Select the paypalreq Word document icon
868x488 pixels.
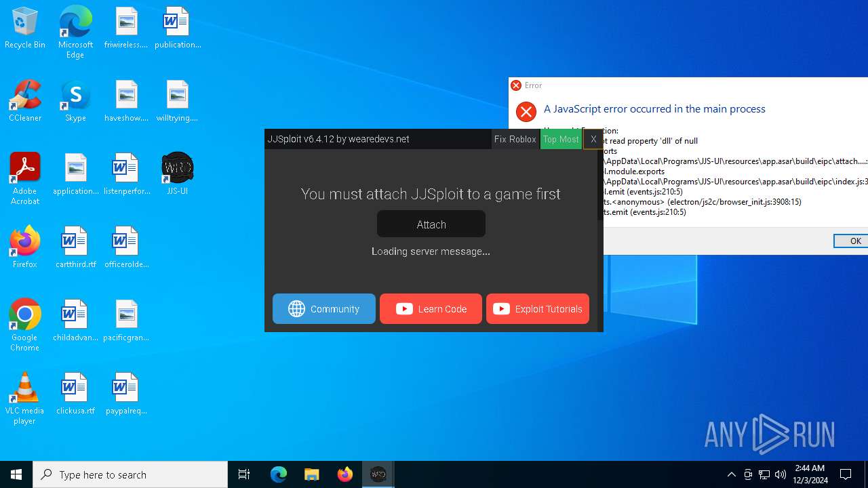(126, 394)
